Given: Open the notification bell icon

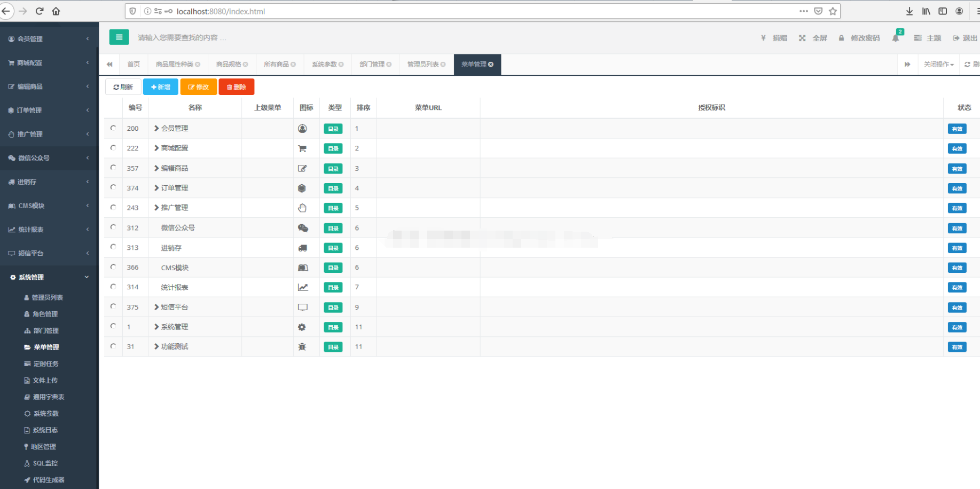Looking at the screenshot, I should pyautogui.click(x=896, y=38).
